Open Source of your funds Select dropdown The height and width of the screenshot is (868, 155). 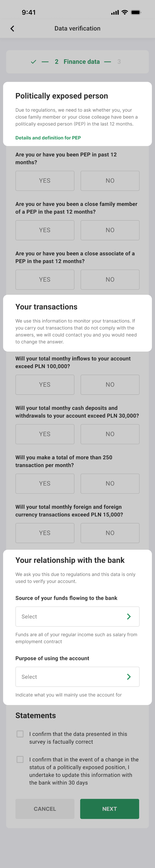coord(77,616)
